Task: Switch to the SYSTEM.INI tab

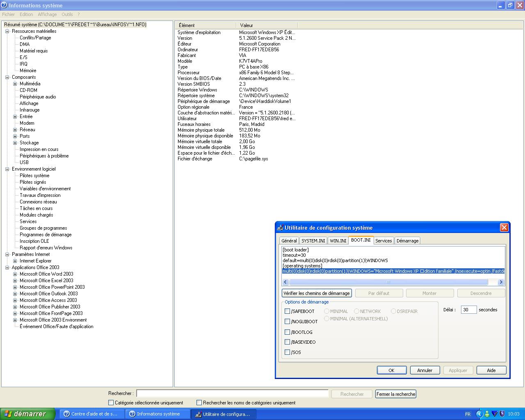Action: pos(313,241)
